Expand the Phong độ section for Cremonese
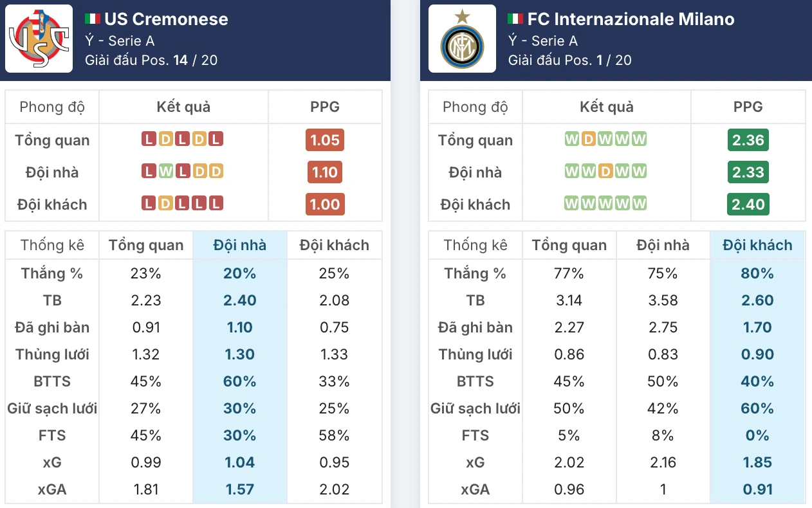Viewport: 812px width, 508px height. click(51, 107)
